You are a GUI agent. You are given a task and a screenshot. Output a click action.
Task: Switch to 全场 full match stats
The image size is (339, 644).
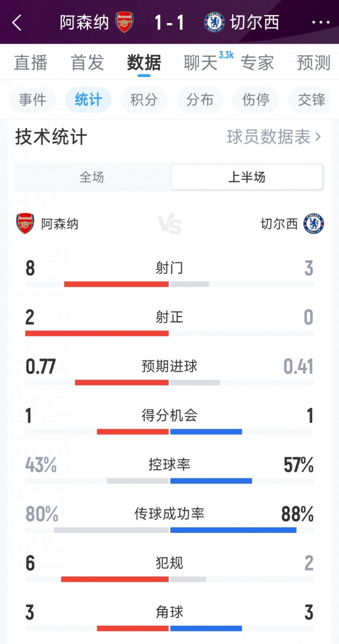tap(92, 177)
